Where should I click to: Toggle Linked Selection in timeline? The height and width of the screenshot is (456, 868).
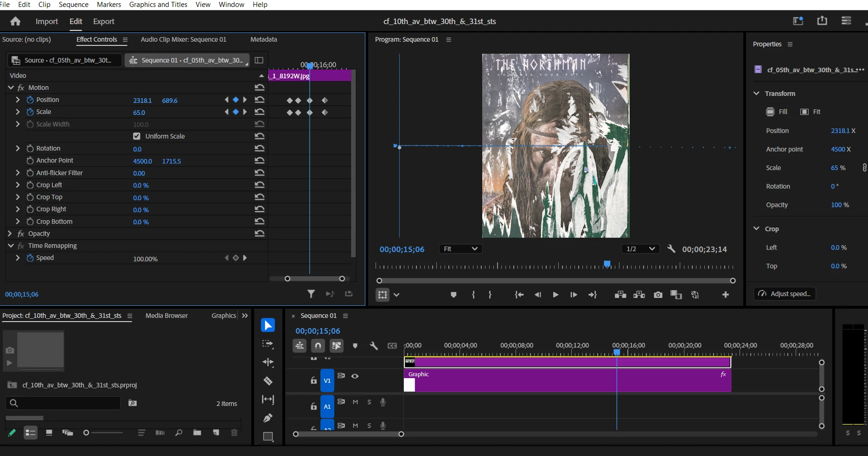click(x=337, y=346)
